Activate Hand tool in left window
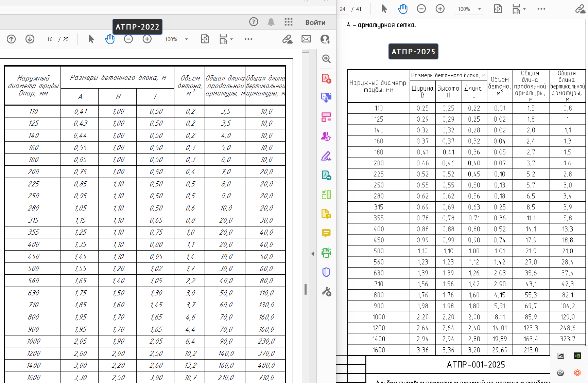Viewport: 588px width, 383px height. point(110,39)
